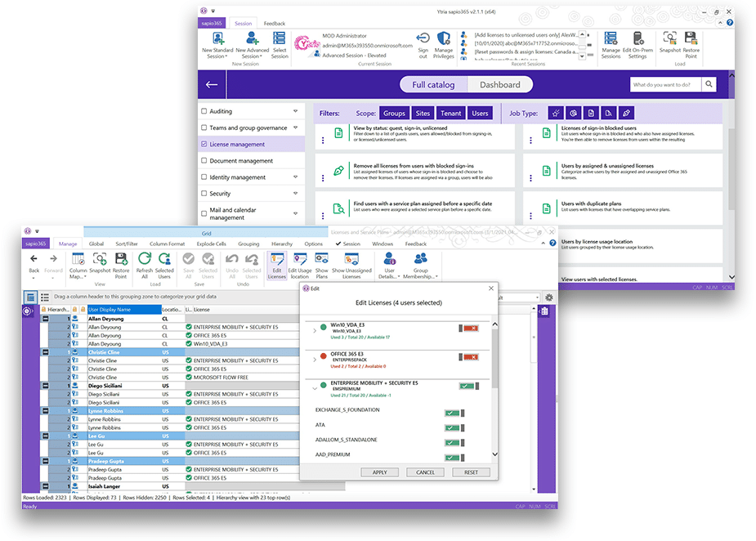Expand OFFICE 365 E3 license details
The height and width of the screenshot is (541, 756).
pos(315,360)
